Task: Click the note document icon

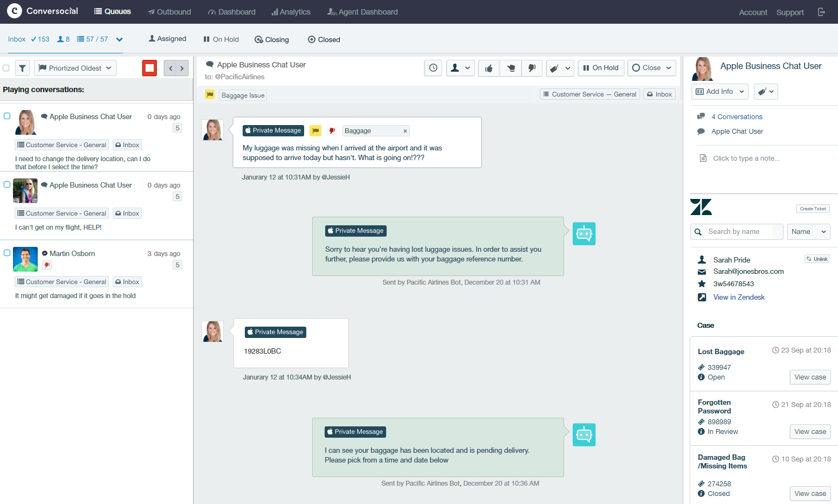Action: click(x=703, y=158)
